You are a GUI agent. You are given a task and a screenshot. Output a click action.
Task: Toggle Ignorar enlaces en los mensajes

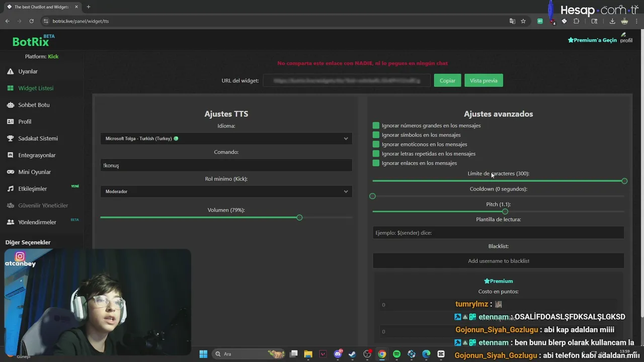376,163
